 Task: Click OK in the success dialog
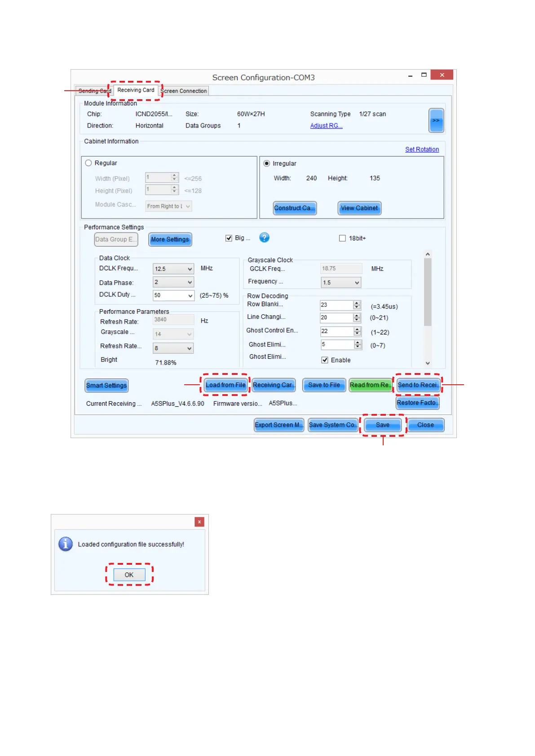(129, 575)
